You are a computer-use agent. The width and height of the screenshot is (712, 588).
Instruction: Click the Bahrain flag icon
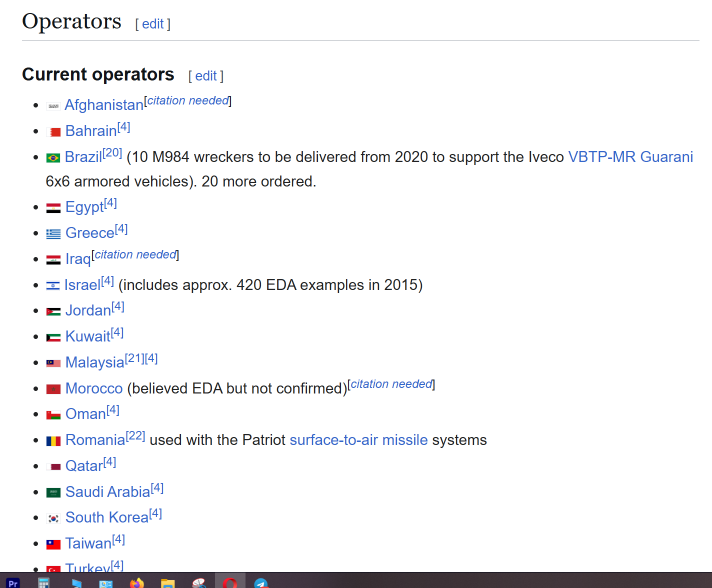(53, 132)
